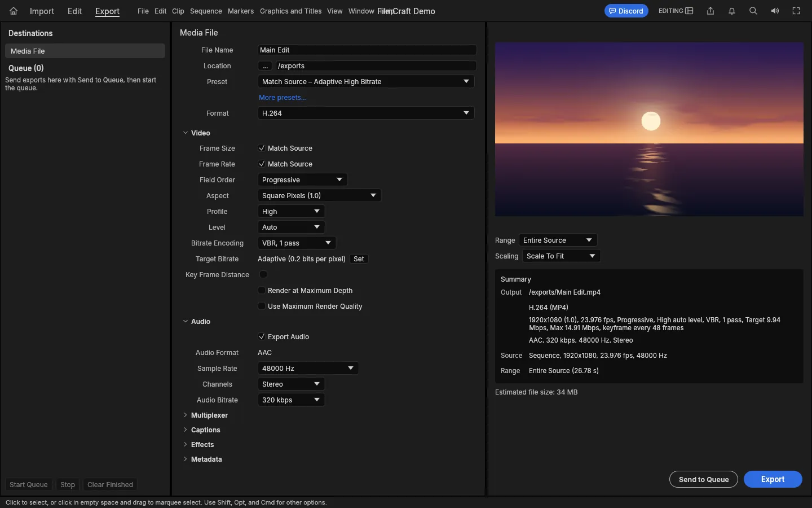Open the Scaling dropdown
Screen dimensions: 812x508
[561, 256]
